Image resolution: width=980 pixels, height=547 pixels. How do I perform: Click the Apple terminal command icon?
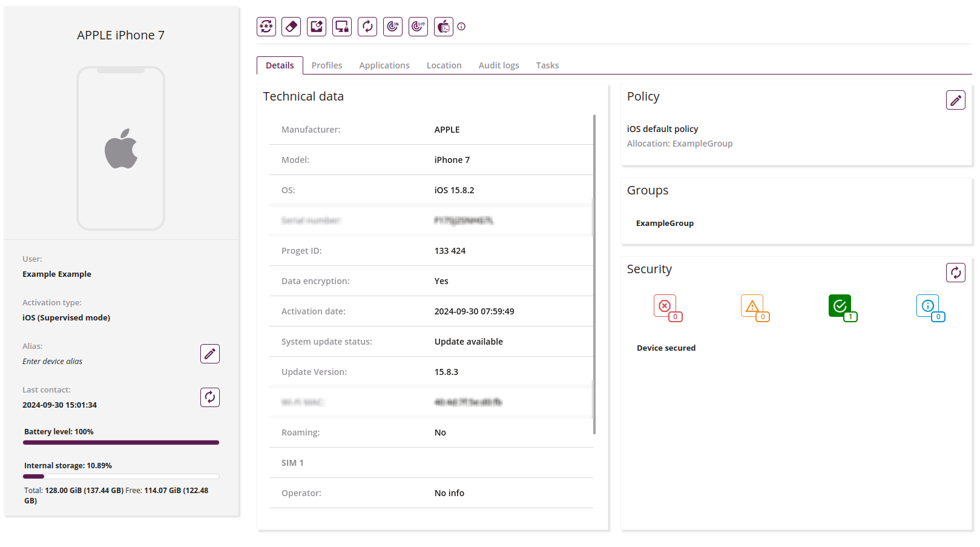(x=444, y=27)
